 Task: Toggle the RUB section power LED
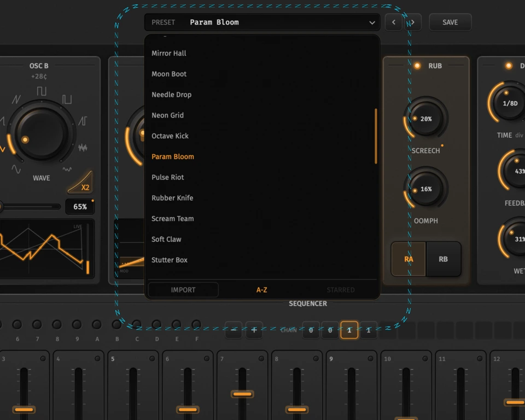(x=417, y=66)
